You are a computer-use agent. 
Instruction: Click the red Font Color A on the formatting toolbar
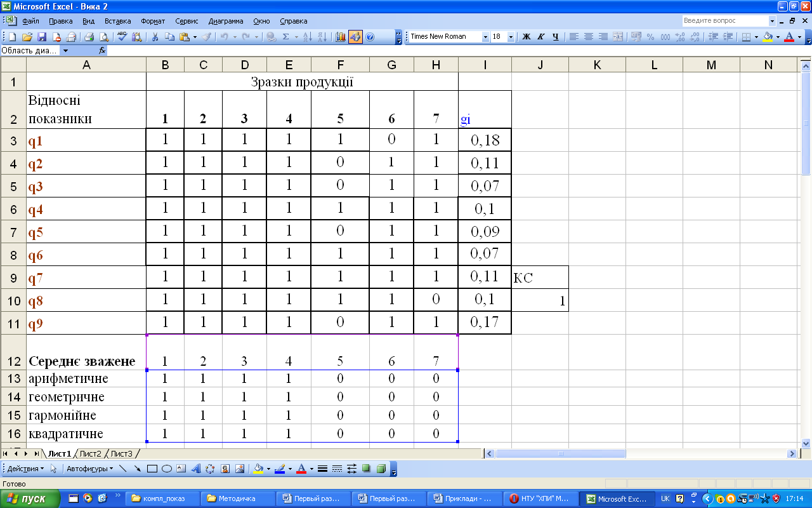click(789, 37)
